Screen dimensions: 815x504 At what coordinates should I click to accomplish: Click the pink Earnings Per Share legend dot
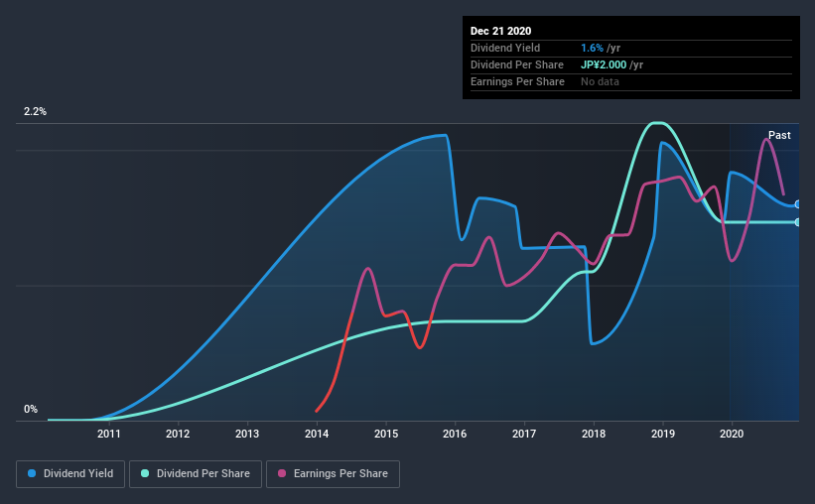282,473
